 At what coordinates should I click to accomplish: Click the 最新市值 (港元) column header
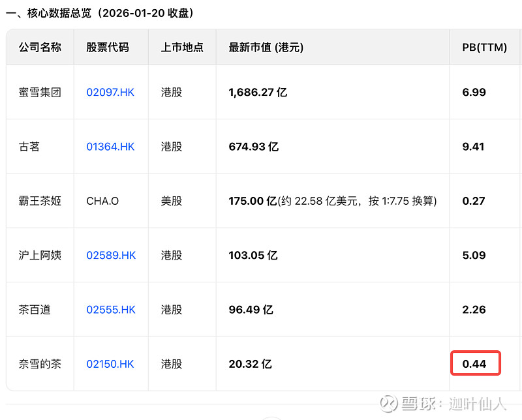tap(266, 48)
